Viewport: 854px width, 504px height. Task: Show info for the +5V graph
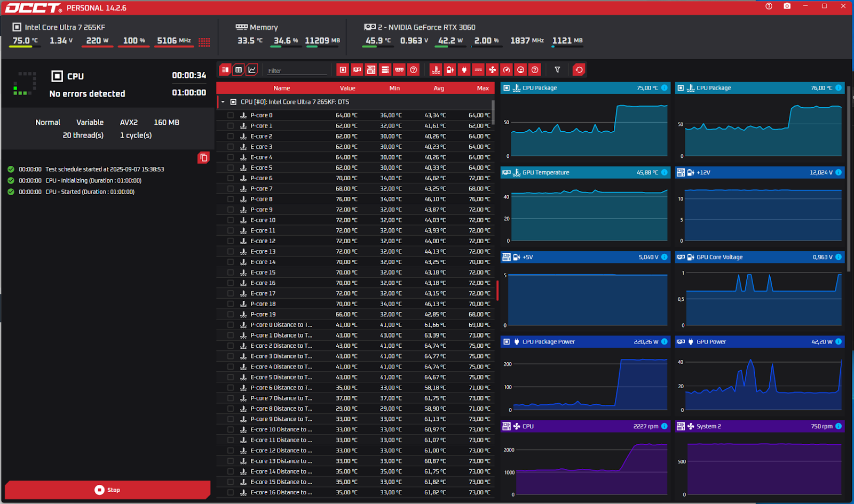click(x=665, y=257)
